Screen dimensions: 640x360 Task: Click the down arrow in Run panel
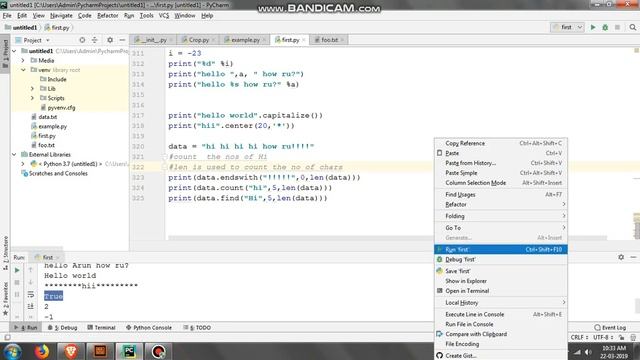pyautogui.click(x=31, y=282)
